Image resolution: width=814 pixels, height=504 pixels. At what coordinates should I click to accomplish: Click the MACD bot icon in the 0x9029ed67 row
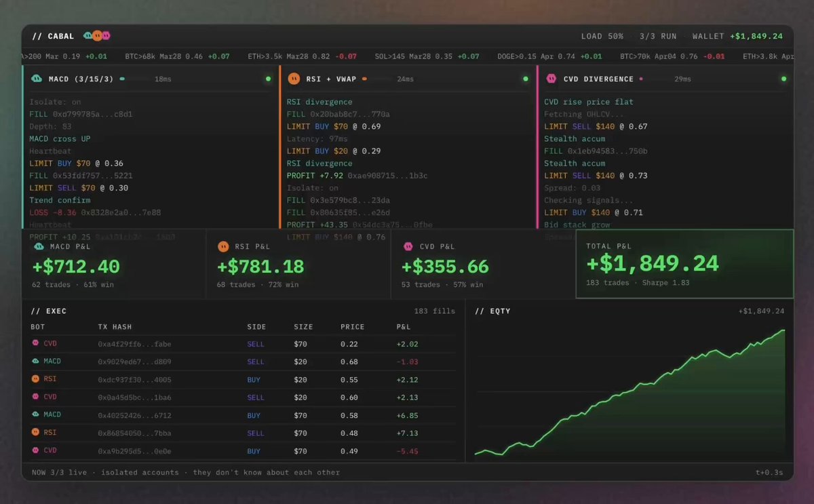point(35,362)
